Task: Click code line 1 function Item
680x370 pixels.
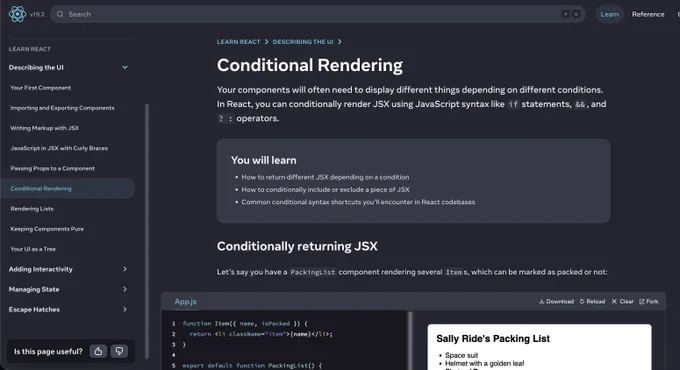Action: (x=245, y=324)
